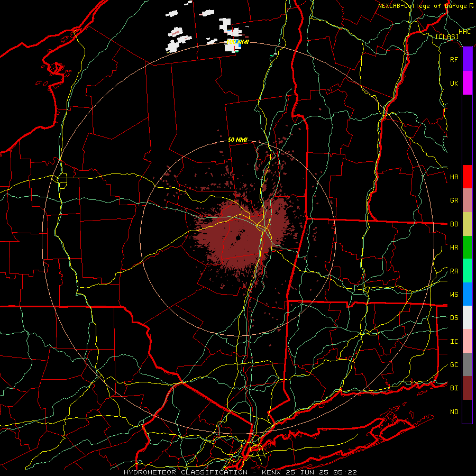Click the IC legend label
This screenshot has width=476, height=476.
point(454,342)
